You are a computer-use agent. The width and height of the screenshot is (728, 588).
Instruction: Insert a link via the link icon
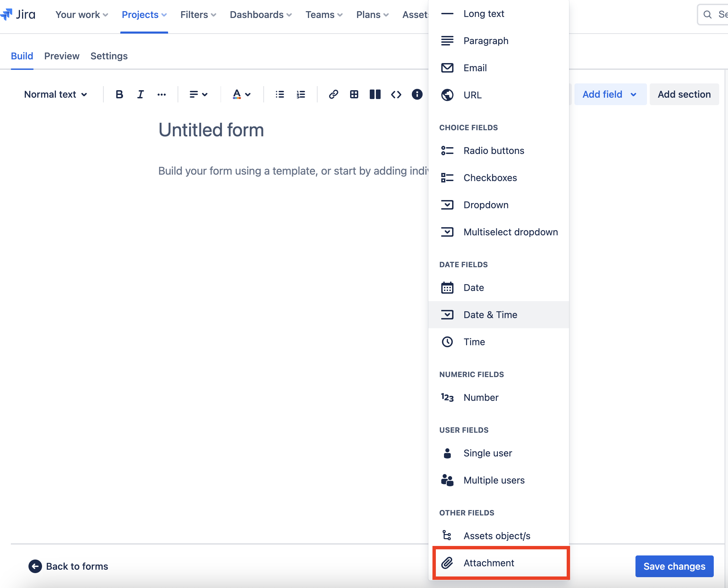coord(333,94)
